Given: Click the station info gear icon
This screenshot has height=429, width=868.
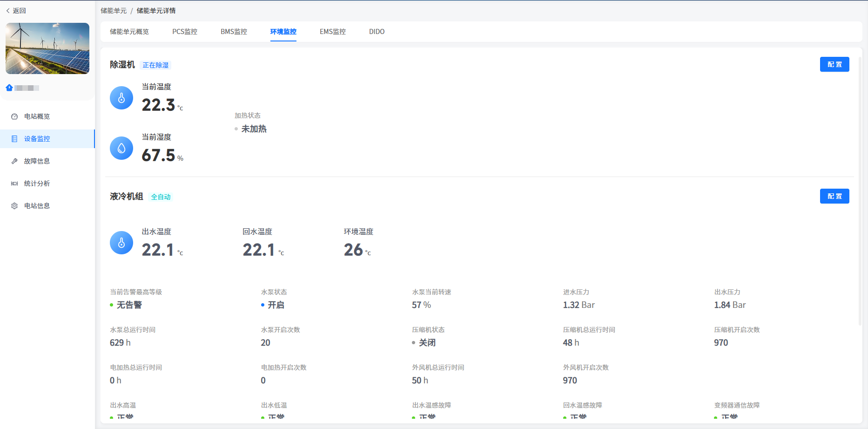Looking at the screenshot, I should click(14, 206).
